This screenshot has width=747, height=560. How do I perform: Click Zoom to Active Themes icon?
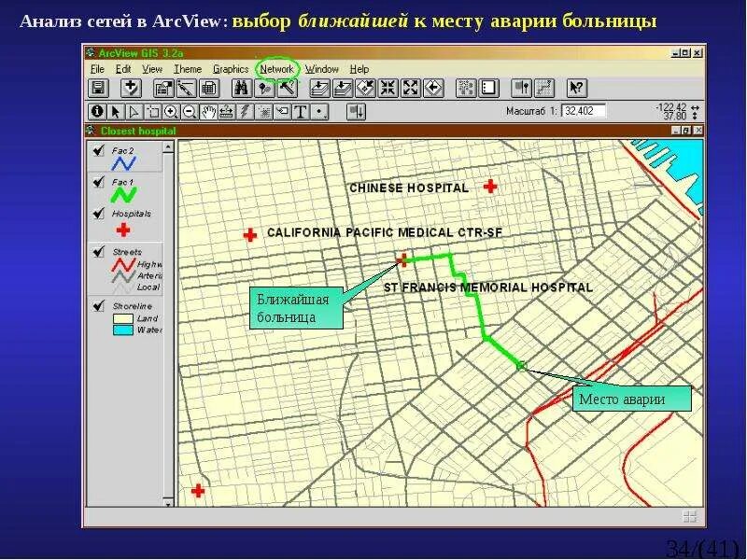tap(343, 88)
